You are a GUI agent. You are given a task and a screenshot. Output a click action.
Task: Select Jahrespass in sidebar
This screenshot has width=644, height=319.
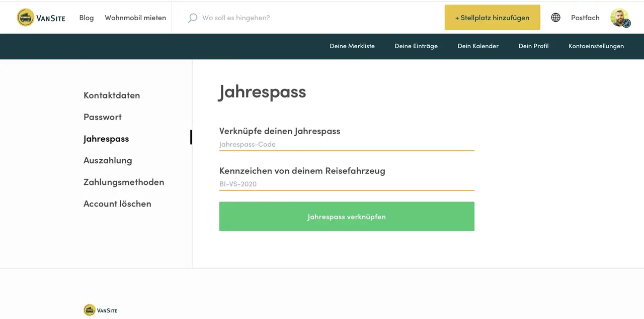pyautogui.click(x=106, y=139)
